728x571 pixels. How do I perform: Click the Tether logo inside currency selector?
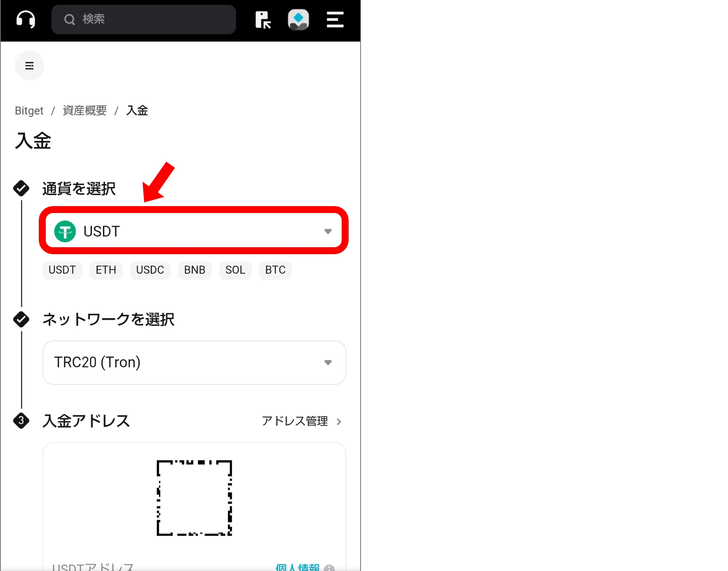click(x=65, y=231)
